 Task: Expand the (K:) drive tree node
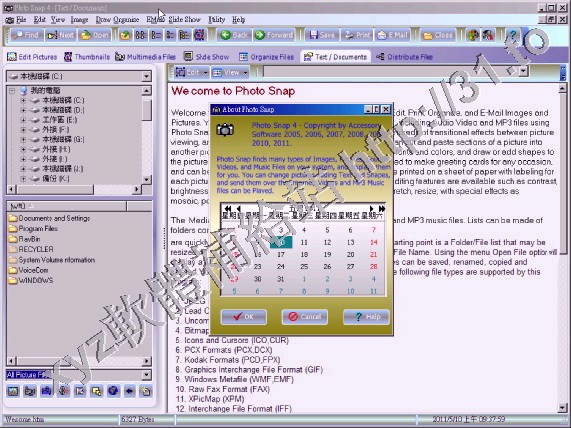[24, 178]
